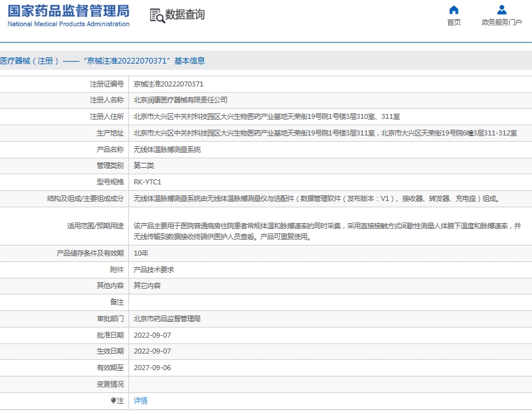Click the home icon in the header

point(454,10)
